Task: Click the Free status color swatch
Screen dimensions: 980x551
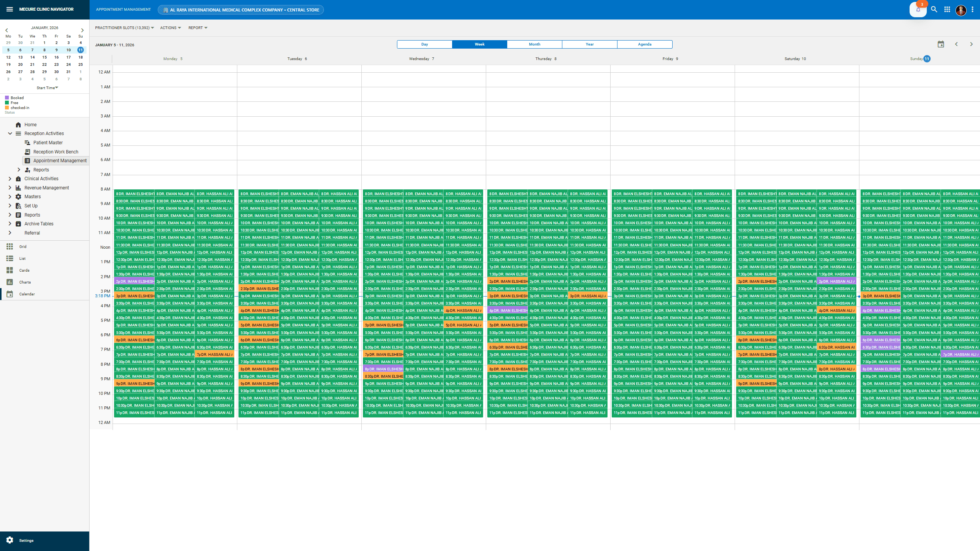Action: point(7,103)
